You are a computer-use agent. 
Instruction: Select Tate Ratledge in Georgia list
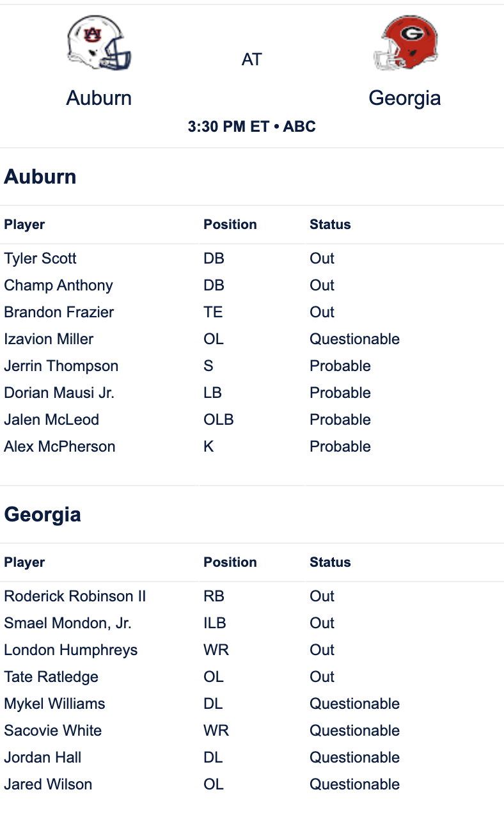pos(51,677)
